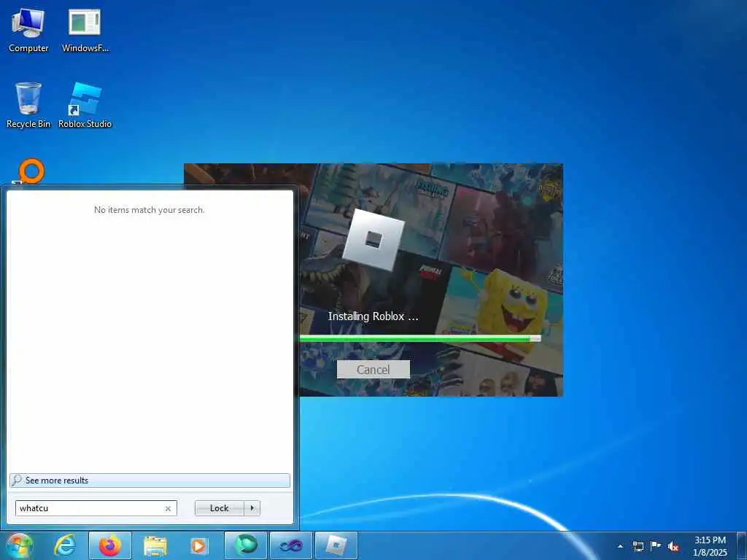Click the orange ring desktop icon
747x560 pixels.
tap(31, 171)
